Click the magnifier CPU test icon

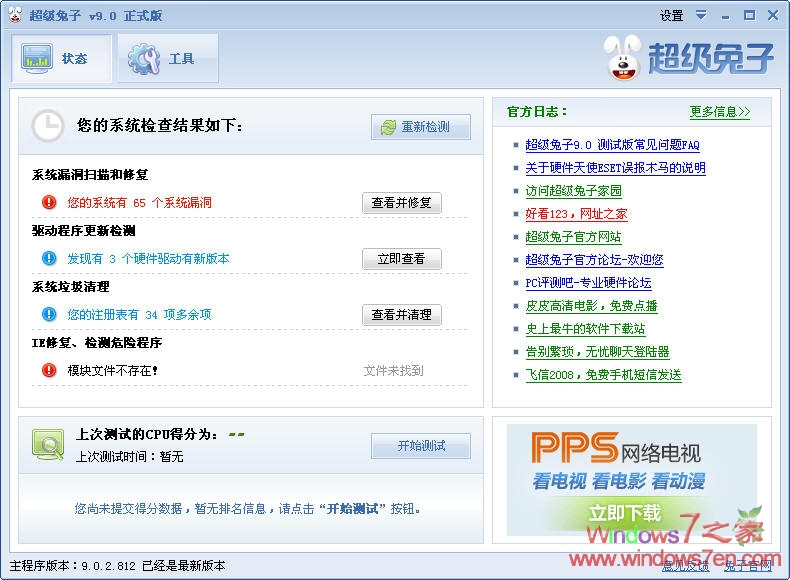click(x=48, y=444)
